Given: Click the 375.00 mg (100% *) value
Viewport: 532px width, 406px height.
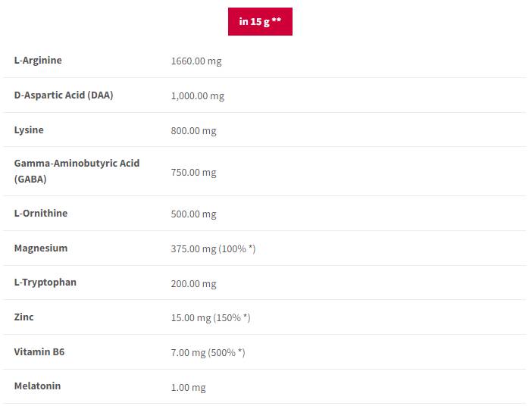Looking at the screenshot, I should 214,249.
